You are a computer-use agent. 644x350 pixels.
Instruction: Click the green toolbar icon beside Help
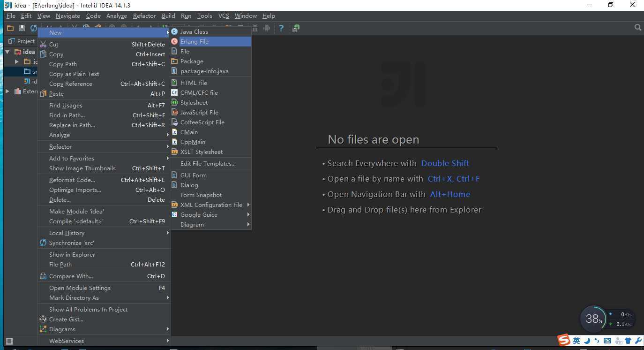pos(296,28)
